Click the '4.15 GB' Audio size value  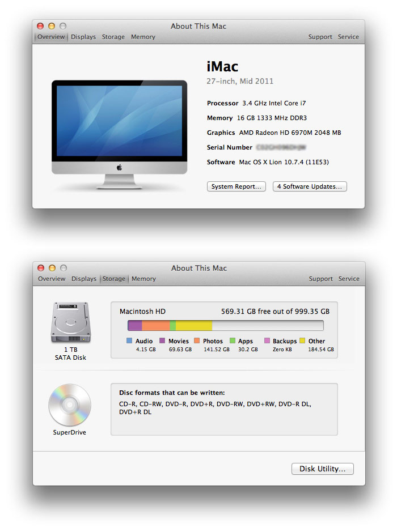pos(146,349)
